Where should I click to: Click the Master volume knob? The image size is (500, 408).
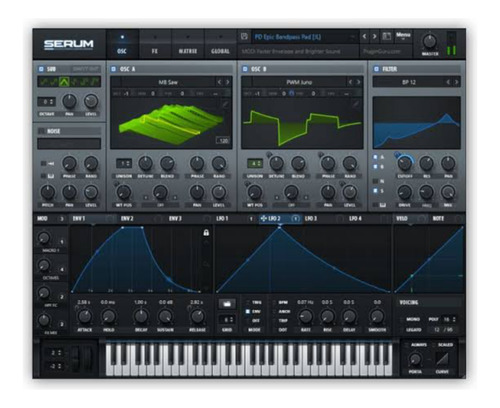[x=430, y=42]
